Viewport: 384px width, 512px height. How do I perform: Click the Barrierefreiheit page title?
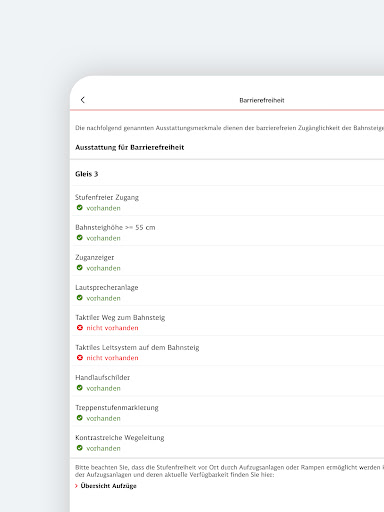pos(262,100)
